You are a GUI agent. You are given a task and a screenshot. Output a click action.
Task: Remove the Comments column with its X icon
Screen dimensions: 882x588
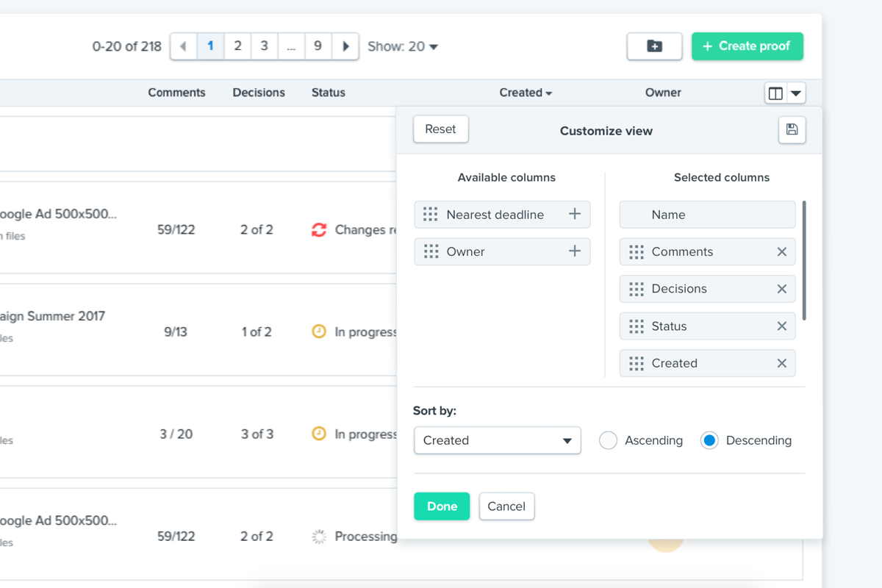[782, 251]
